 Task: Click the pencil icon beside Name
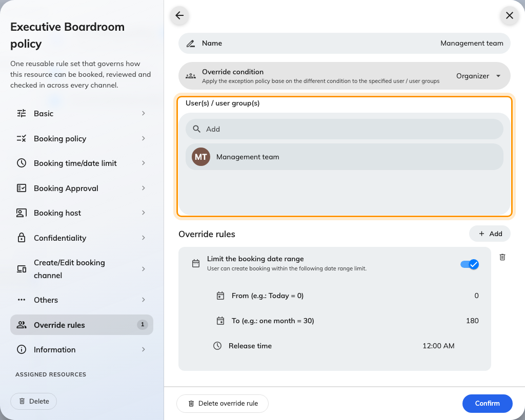tap(191, 44)
